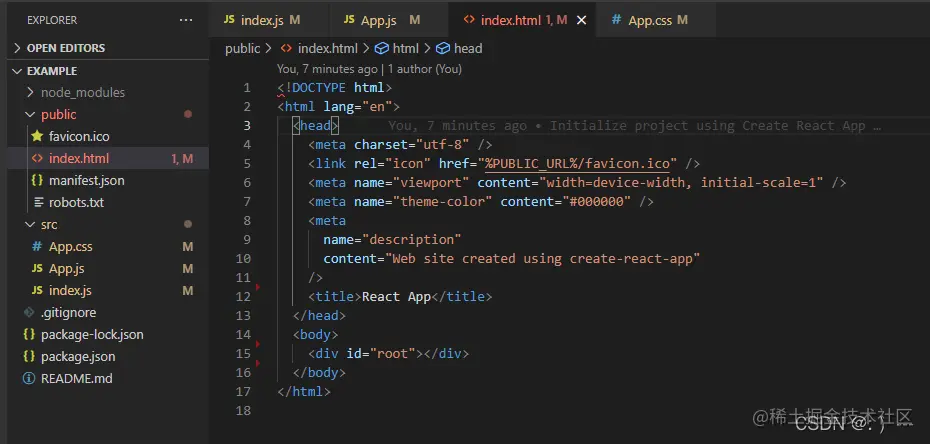Screen dimensions: 930x444
Task: Click the opening <body> tag line
Action: click(316, 334)
